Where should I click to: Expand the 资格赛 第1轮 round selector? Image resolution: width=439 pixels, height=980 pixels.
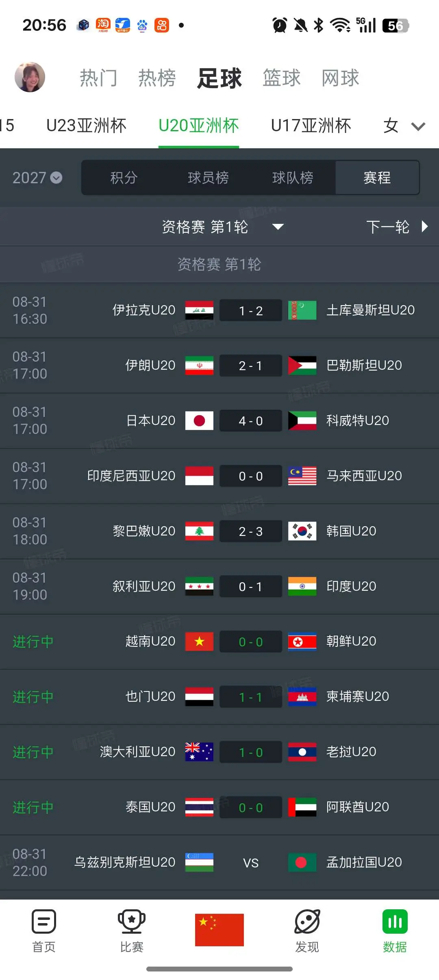(223, 227)
